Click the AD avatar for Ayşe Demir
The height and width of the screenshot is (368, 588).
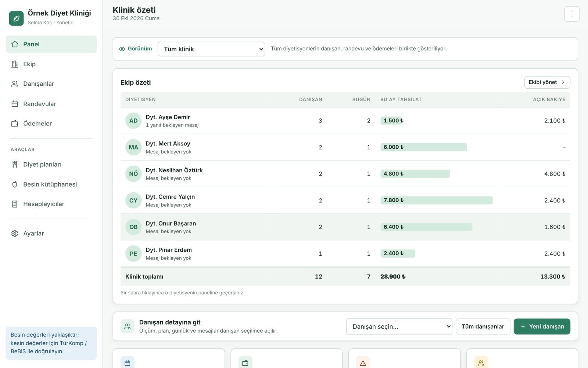click(x=133, y=121)
